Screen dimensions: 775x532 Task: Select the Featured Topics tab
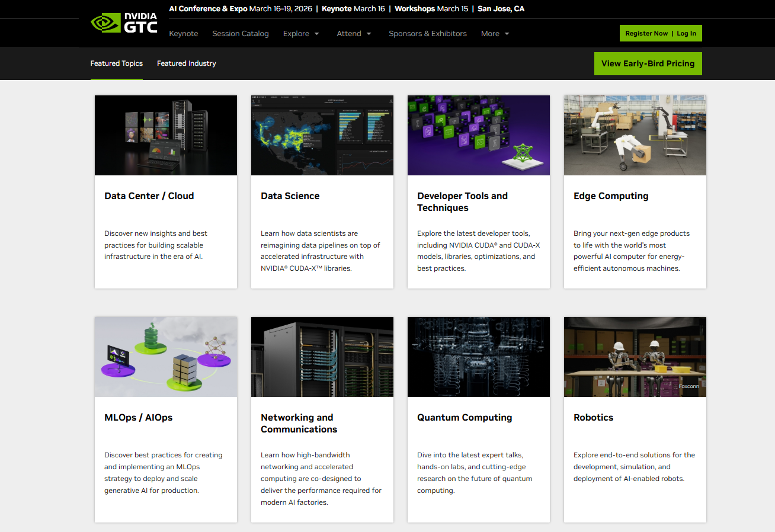tap(117, 63)
